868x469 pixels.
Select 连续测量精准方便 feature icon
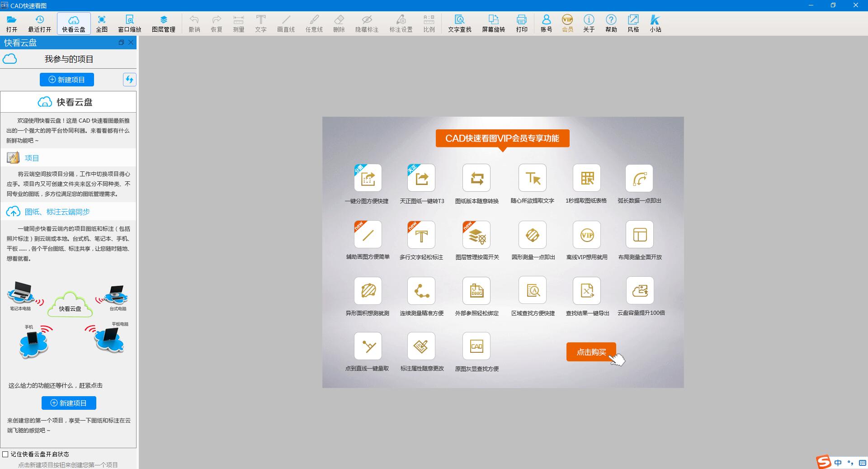click(421, 290)
